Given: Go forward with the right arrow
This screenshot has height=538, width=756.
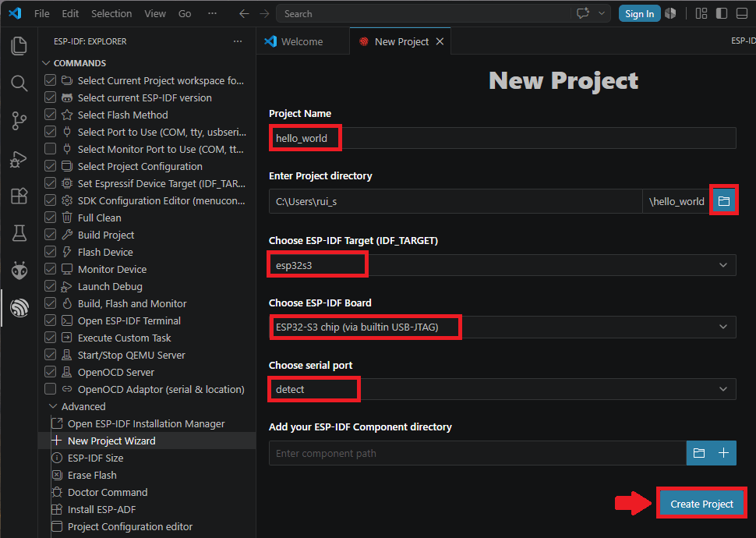Looking at the screenshot, I should click(264, 13).
